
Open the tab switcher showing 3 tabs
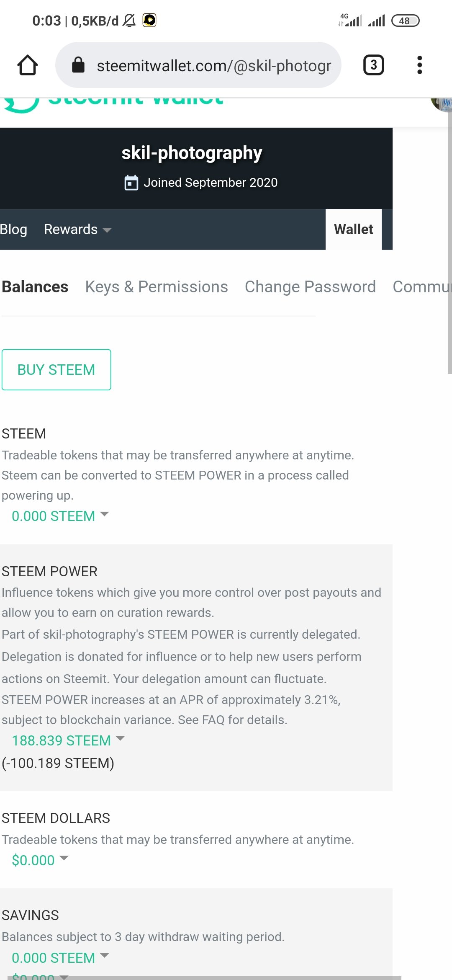(x=373, y=65)
